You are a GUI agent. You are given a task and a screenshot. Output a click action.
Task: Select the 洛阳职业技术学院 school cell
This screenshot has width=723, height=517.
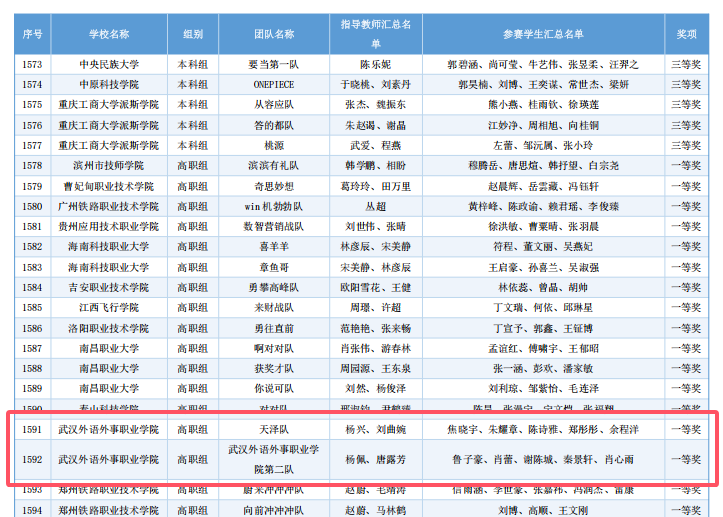(x=108, y=328)
